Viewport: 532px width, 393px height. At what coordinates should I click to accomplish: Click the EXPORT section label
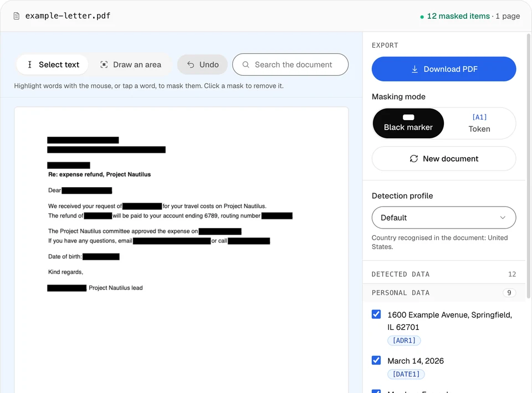click(385, 45)
